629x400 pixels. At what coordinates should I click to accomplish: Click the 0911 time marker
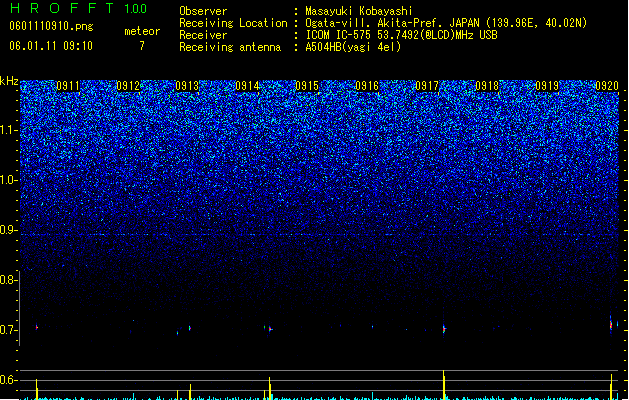tap(68, 86)
